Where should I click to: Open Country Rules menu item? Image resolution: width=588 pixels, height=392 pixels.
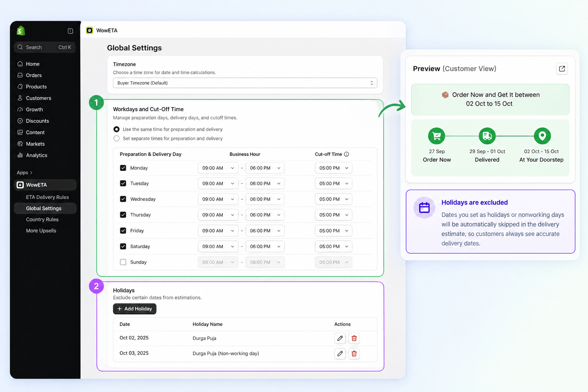click(x=42, y=219)
